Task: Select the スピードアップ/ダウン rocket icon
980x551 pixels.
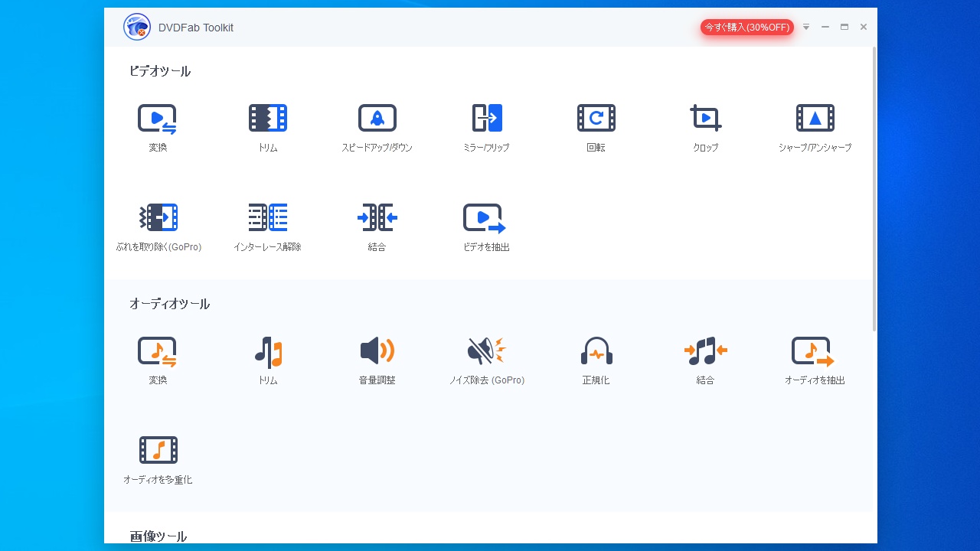Action: [x=377, y=118]
